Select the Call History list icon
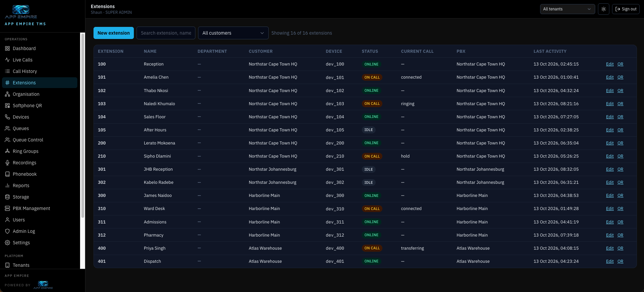Viewport: 644px width, 292px height. (7, 71)
